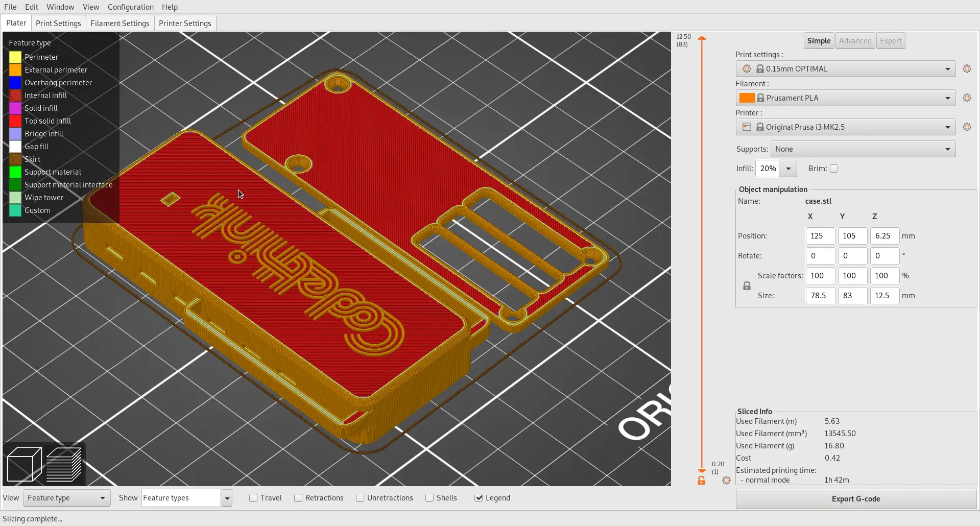Open the View menu
The width and height of the screenshot is (980, 526).
[x=91, y=7]
